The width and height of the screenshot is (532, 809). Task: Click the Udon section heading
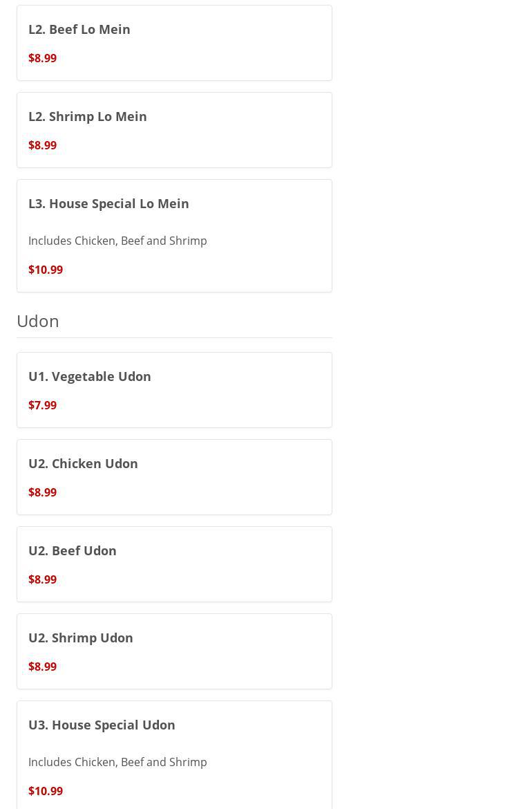38,321
